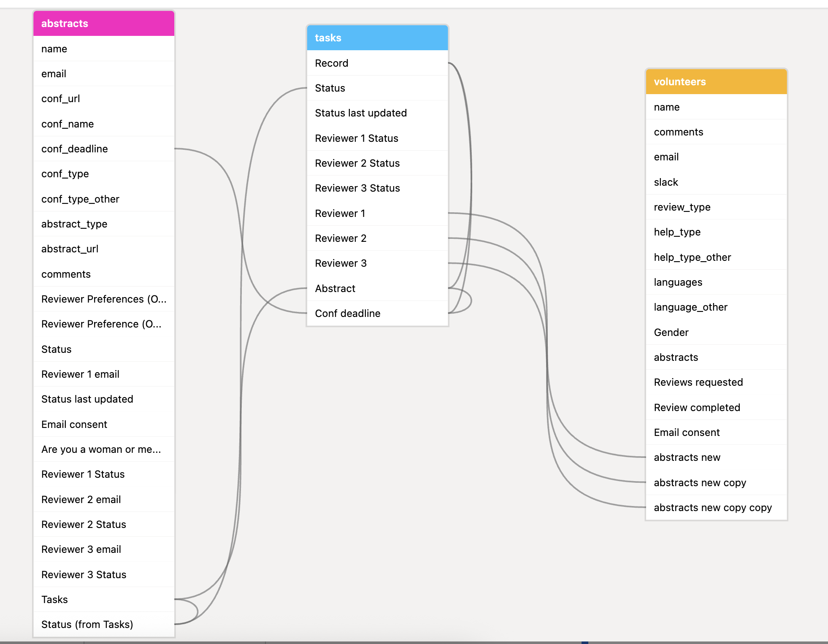Select Reviewer Preferences (O... field
Image resolution: width=828 pixels, height=644 pixels.
click(x=104, y=299)
